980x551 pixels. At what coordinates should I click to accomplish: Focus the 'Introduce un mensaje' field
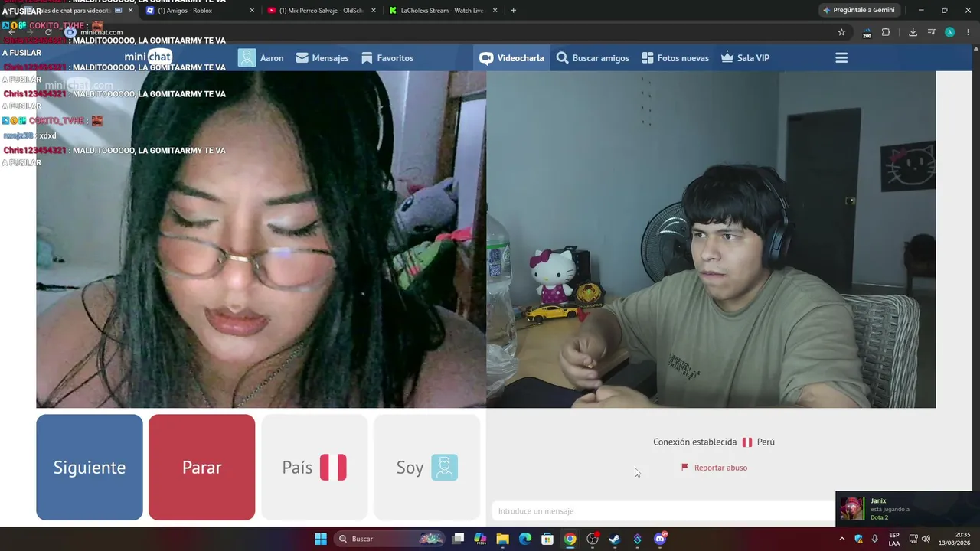pyautogui.click(x=662, y=511)
